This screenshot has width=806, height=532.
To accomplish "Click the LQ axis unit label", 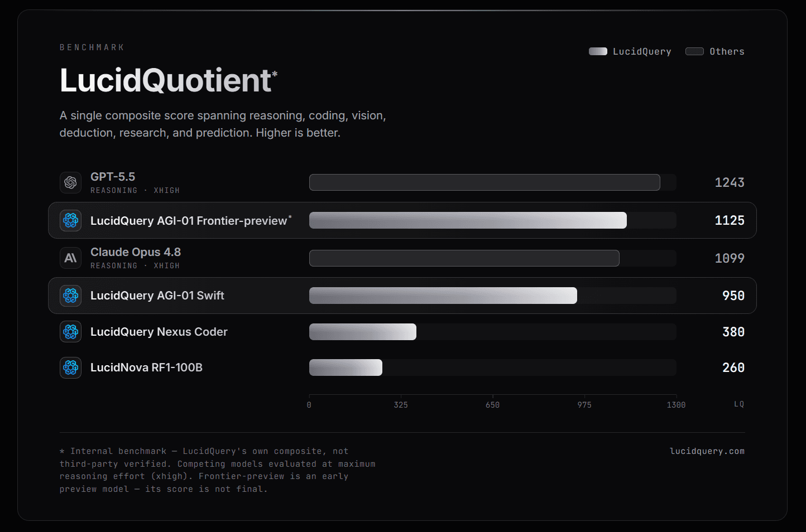I will 739,404.
